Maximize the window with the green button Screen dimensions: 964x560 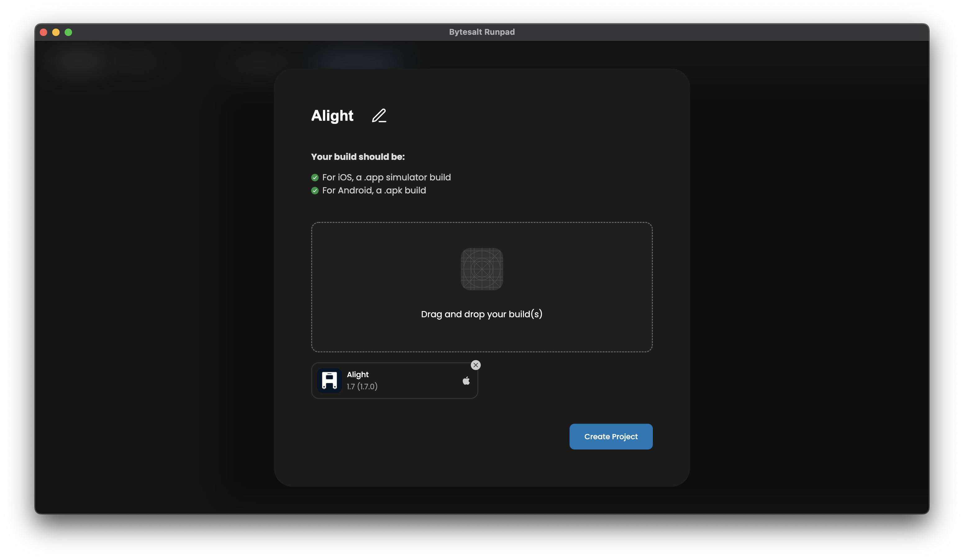tap(68, 32)
